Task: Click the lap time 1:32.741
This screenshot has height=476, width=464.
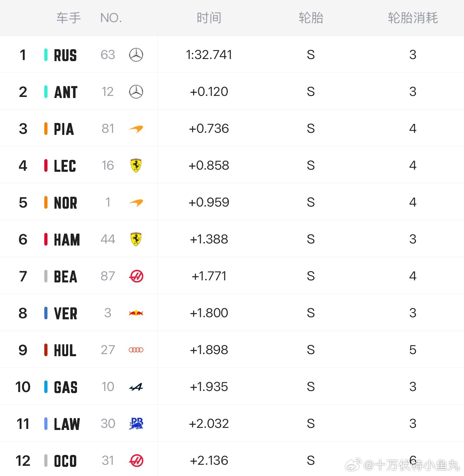Action: 209,55
